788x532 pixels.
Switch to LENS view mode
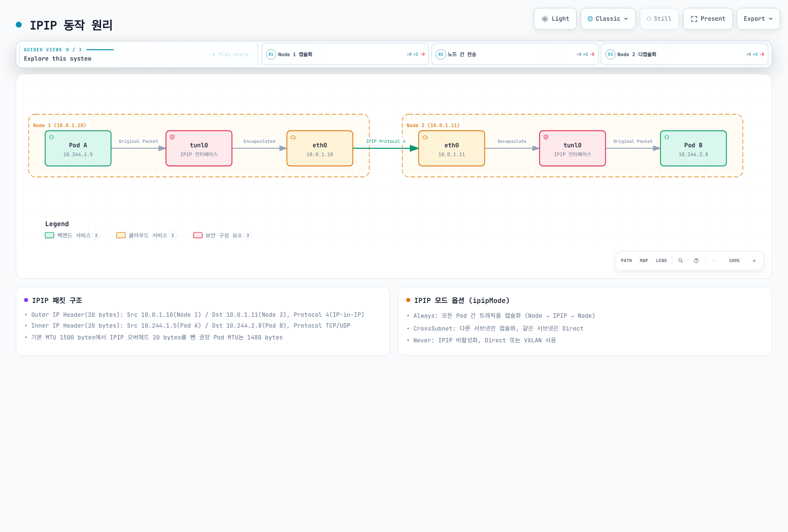coord(661,261)
